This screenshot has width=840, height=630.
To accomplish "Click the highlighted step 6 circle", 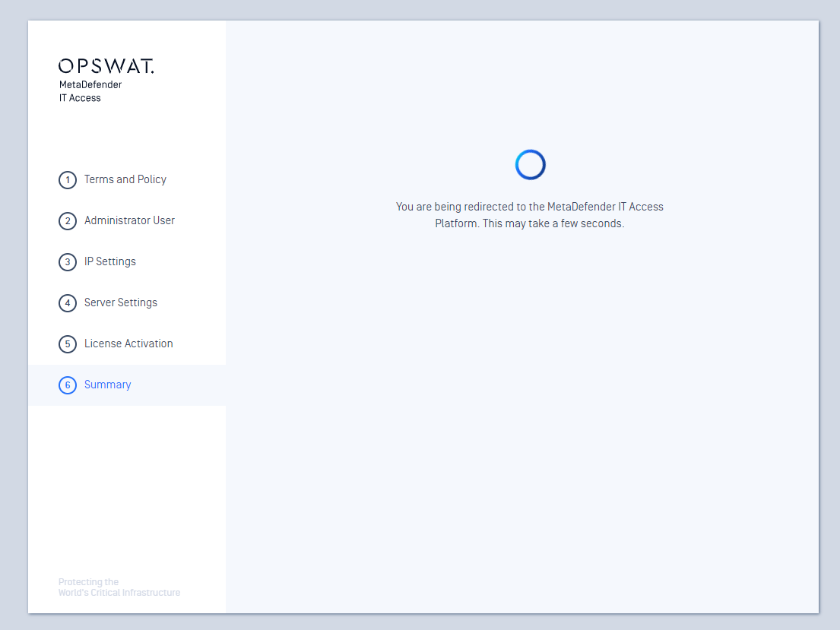I will 68,385.
